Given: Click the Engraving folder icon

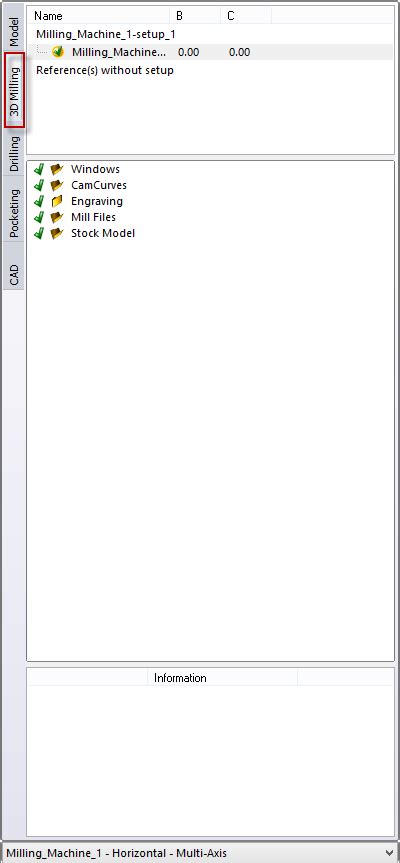Looking at the screenshot, I should tap(57, 201).
